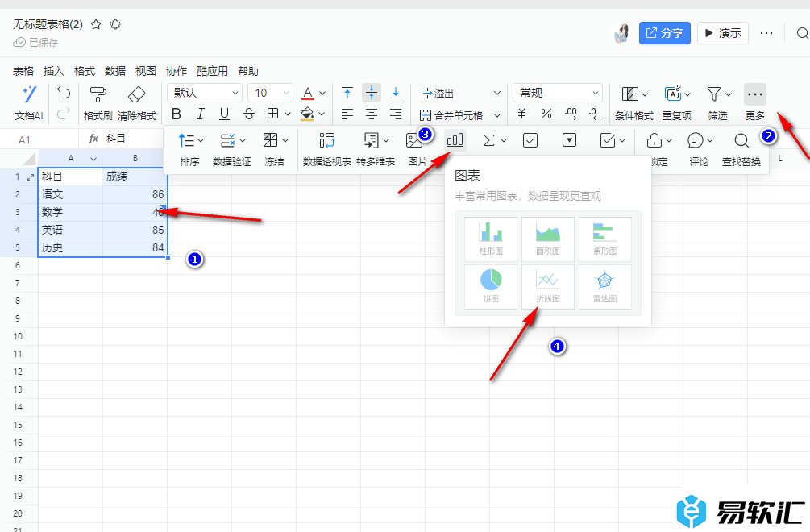Screen dimensions: 810x532
Task: Star the 无标题表格(2) document
Action: point(96,24)
